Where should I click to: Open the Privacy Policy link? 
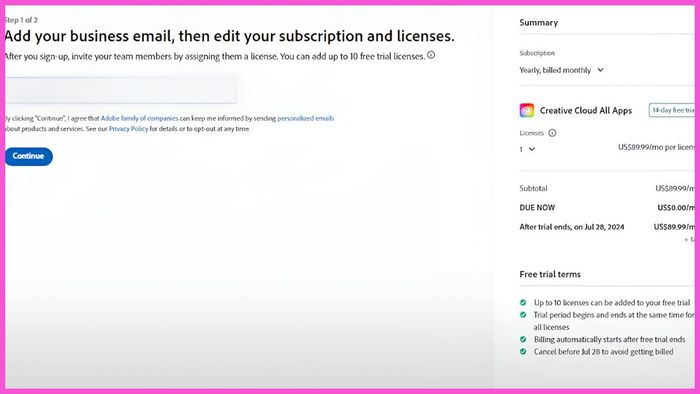coord(129,129)
